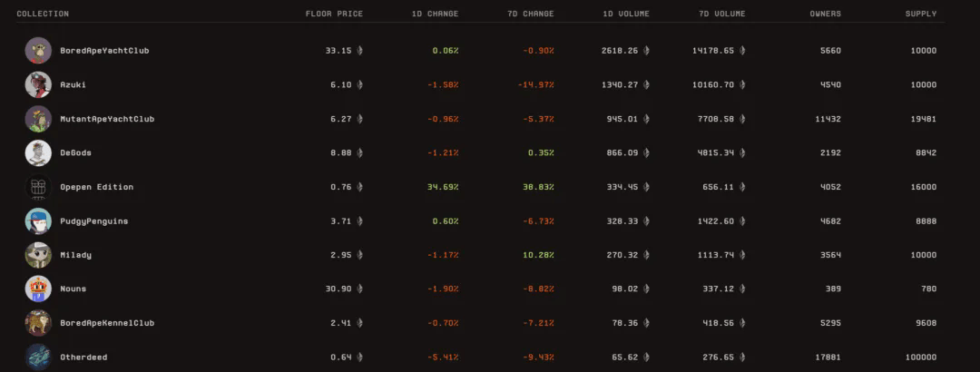Viewport: 980px width, 372px height.
Task: Sort table by 7D Volume header
Action: (x=720, y=15)
